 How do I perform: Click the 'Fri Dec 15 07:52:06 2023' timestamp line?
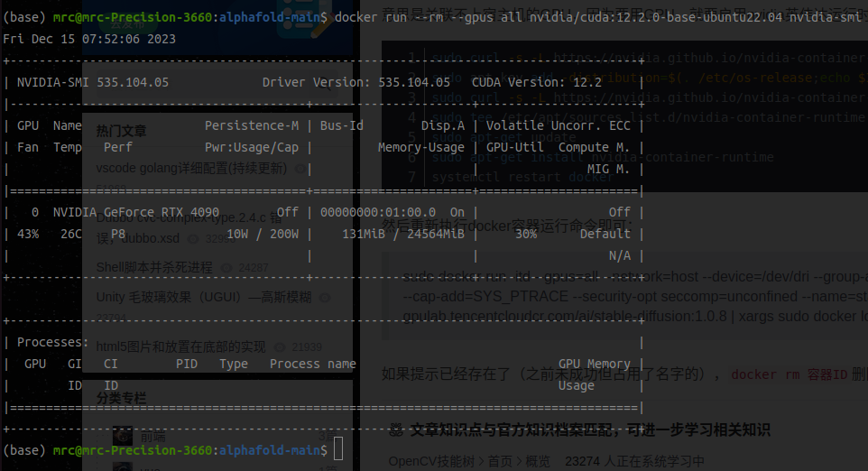click(x=89, y=39)
